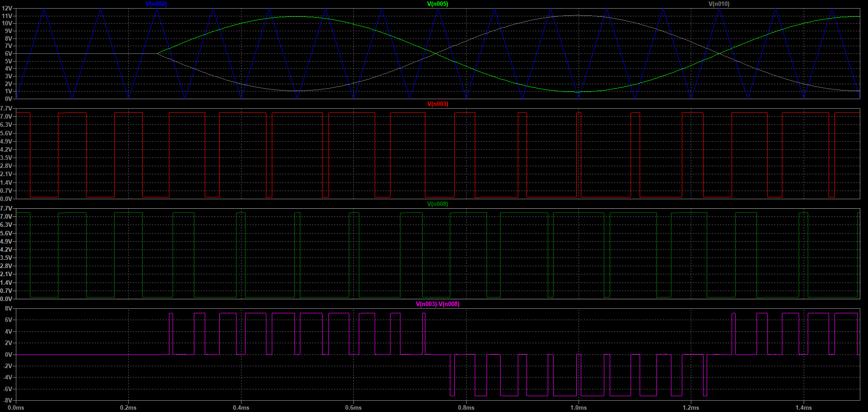Viewport: 868px width, 412px height.
Task: Select the V(n002) trace label
Action: click(156, 3)
